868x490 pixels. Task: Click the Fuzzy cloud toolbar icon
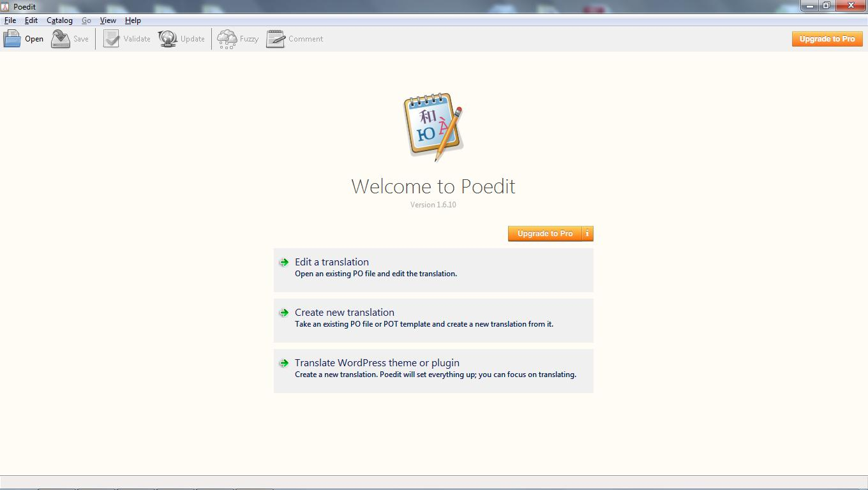(x=227, y=39)
